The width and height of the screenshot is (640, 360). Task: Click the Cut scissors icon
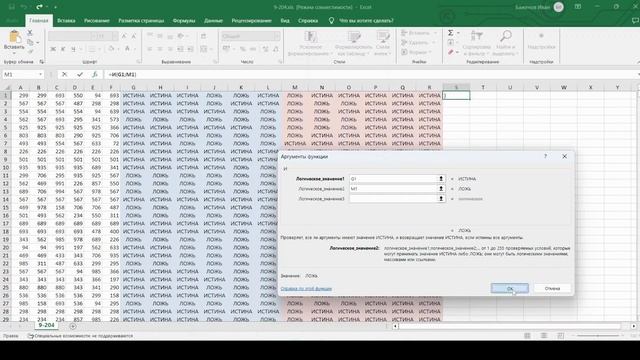30,33
